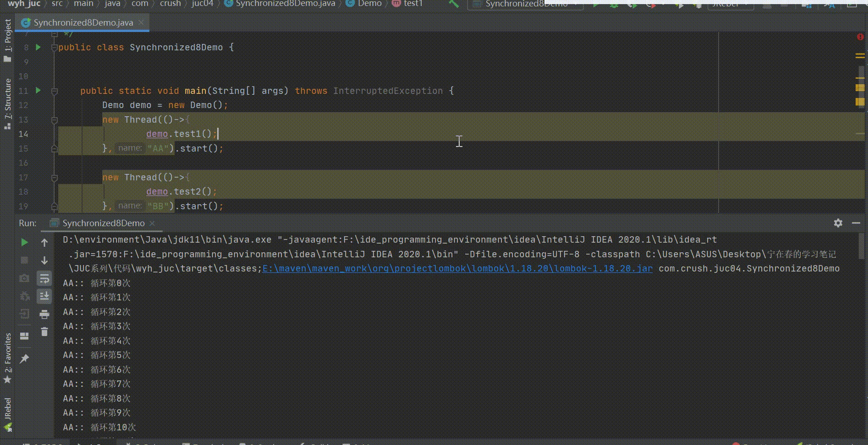Collapse the class Synchronized8Demo code block
868x445 pixels.
[x=54, y=47]
